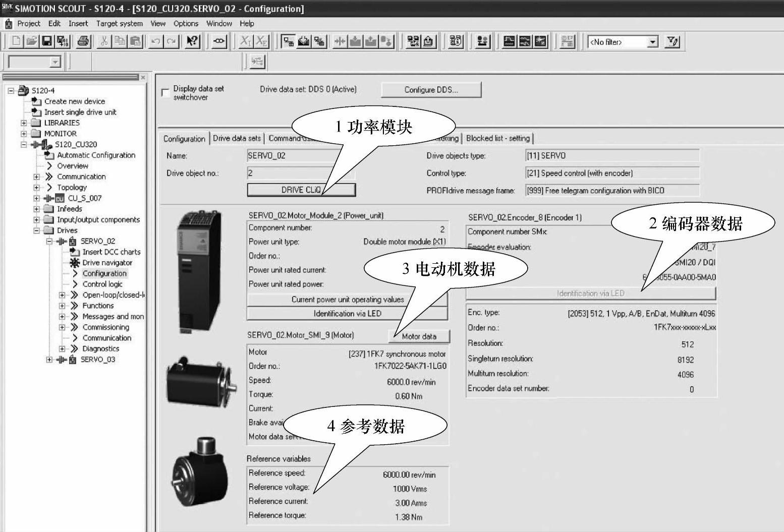Select Insert single drive unit in tree
This screenshot has height=532, width=784.
coord(80,112)
